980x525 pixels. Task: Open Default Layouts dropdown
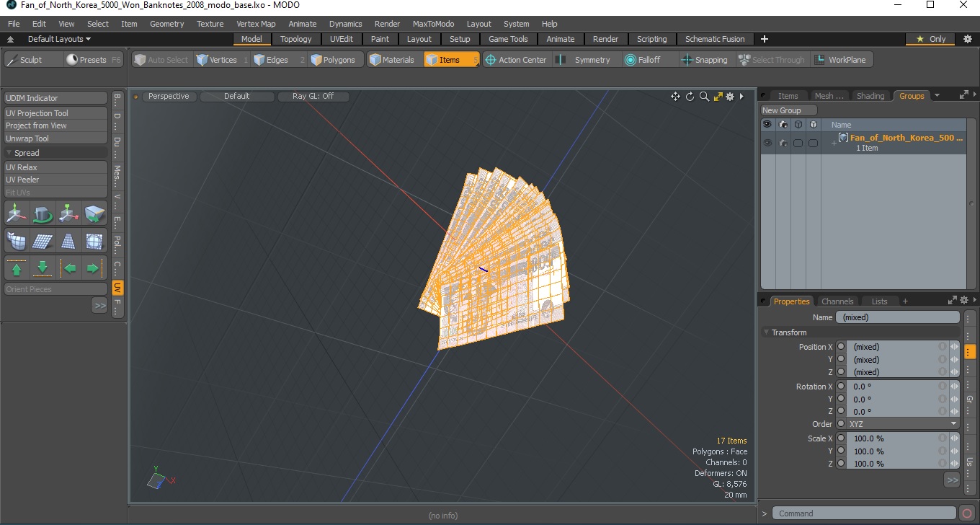59,39
